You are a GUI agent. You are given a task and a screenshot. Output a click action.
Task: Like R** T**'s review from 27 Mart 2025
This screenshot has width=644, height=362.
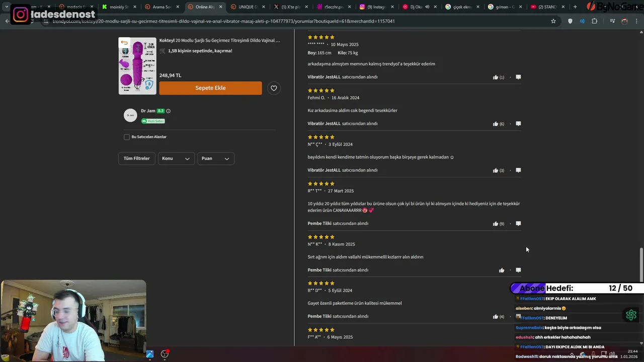coord(496,224)
